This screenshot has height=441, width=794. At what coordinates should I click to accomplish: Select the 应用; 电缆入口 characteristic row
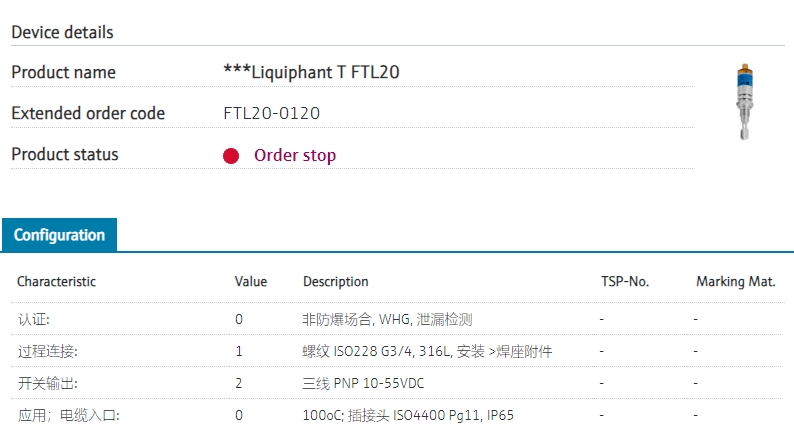tap(396, 415)
